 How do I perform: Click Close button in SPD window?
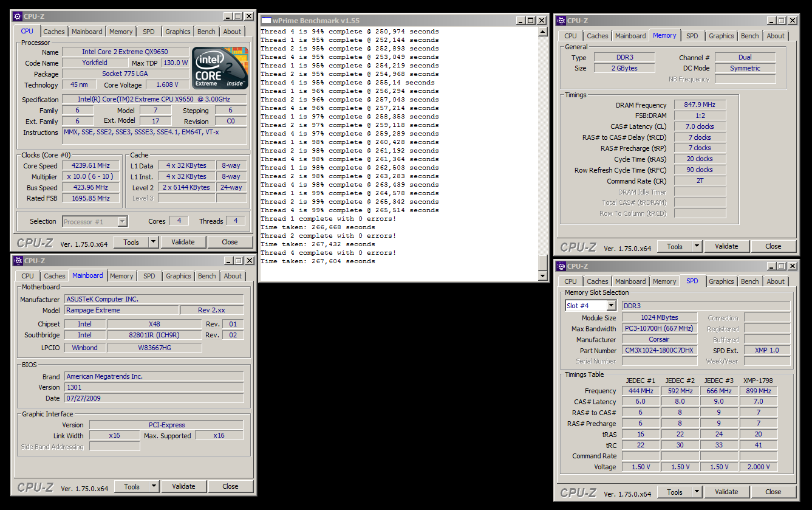[773, 492]
